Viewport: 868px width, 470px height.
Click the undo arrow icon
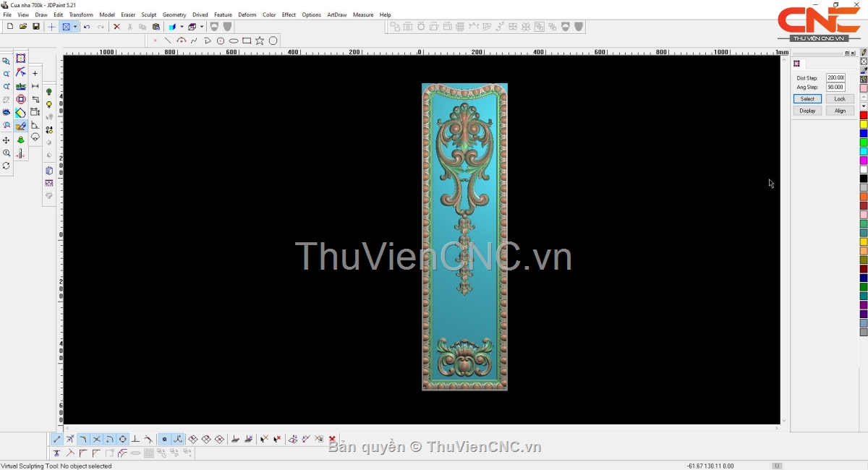pos(87,27)
